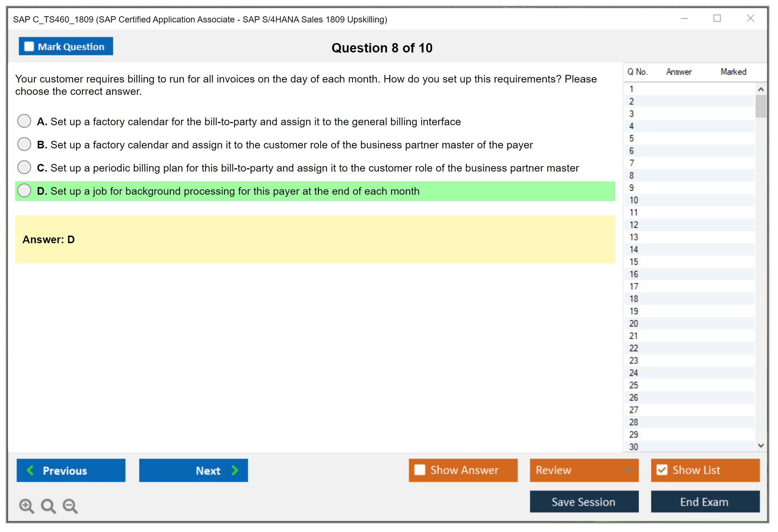Click the zoom out magnifier icon

pyautogui.click(x=70, y=506)
